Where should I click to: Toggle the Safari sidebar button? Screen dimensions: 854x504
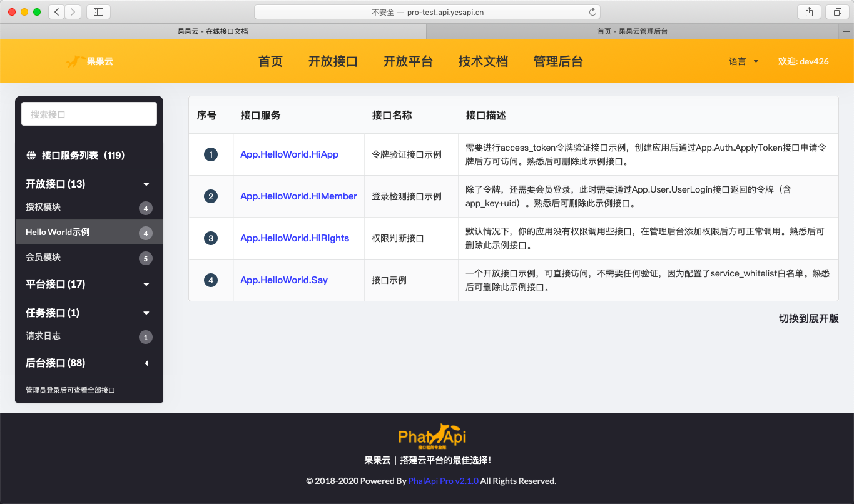pos(98,11)
